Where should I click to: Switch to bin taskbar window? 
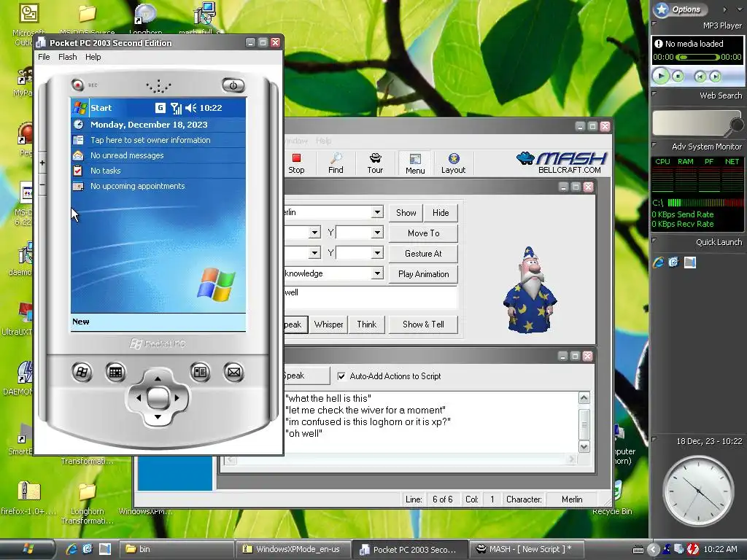click(175, 549)
